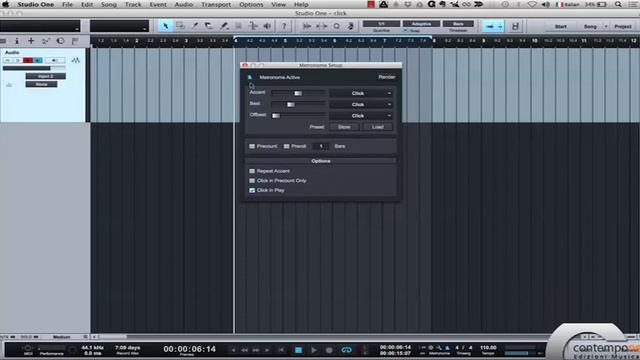Toggle the loop button in transport
Screen dimensions: 640x360
347,350
